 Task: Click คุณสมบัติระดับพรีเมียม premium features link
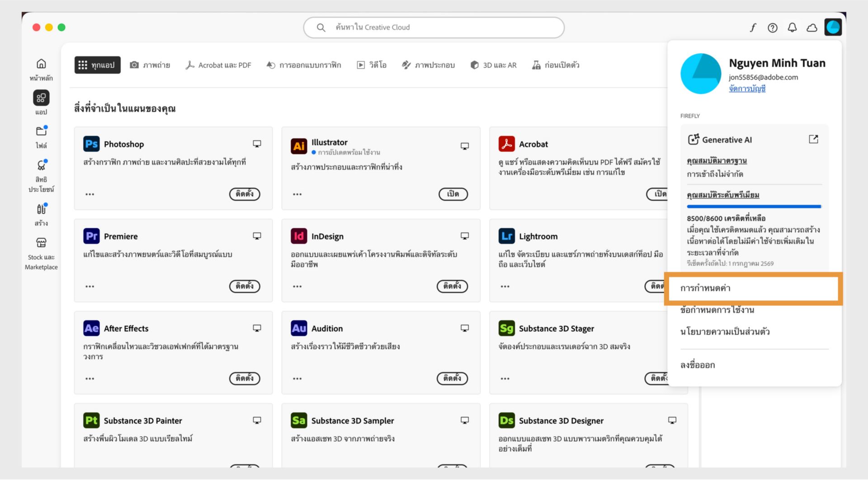click(723, 195)
